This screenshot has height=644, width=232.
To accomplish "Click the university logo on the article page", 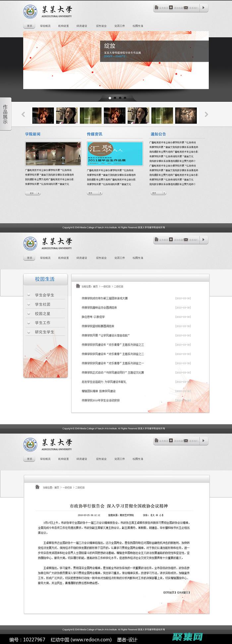I will click(x=30, y=445).
